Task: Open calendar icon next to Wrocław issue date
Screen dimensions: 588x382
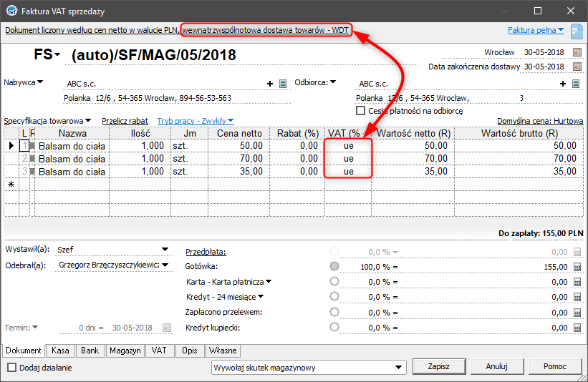Action: [x=577, y=53]
